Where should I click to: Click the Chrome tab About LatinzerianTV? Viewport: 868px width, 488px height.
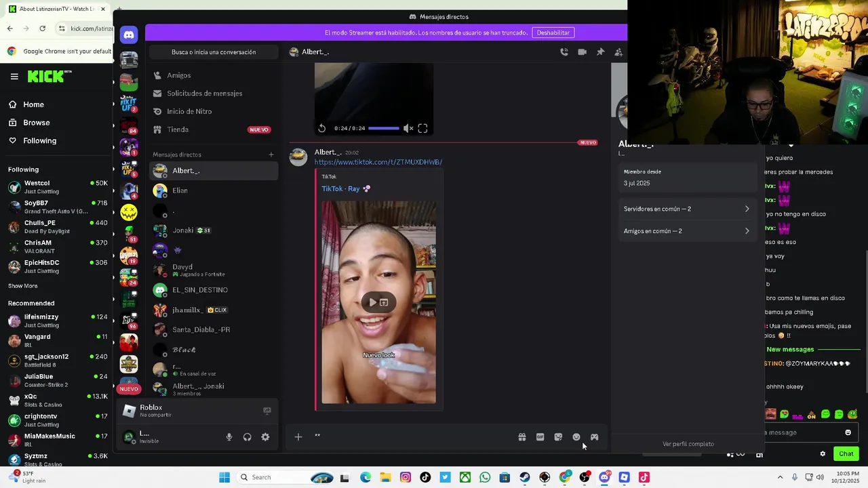click(x=58, y=9)
